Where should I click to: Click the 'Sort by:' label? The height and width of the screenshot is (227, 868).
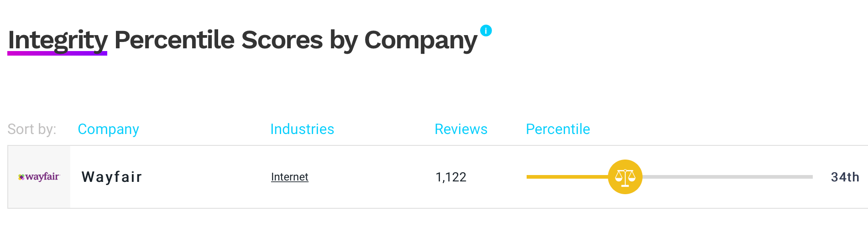point(32,129)
